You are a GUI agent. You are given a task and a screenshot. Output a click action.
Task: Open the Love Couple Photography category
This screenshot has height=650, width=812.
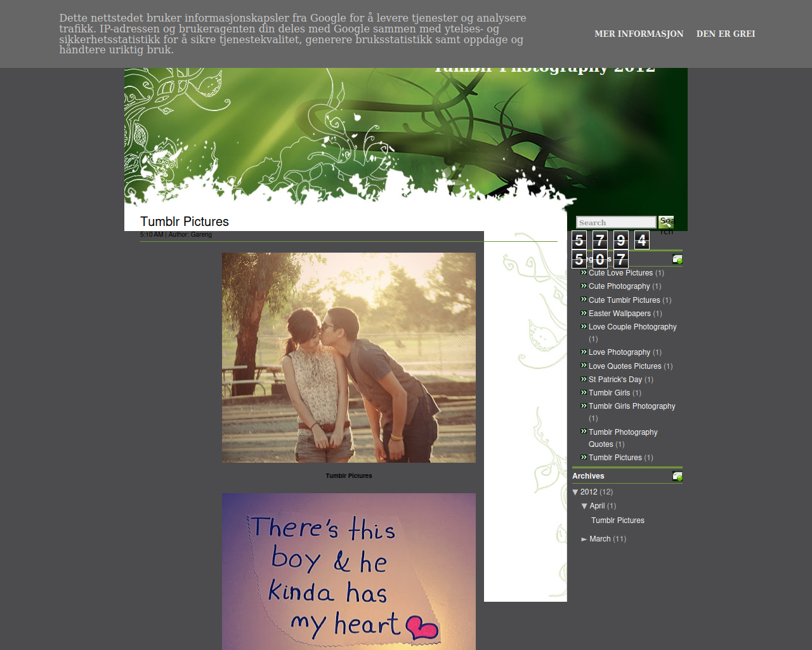(632, 327)
